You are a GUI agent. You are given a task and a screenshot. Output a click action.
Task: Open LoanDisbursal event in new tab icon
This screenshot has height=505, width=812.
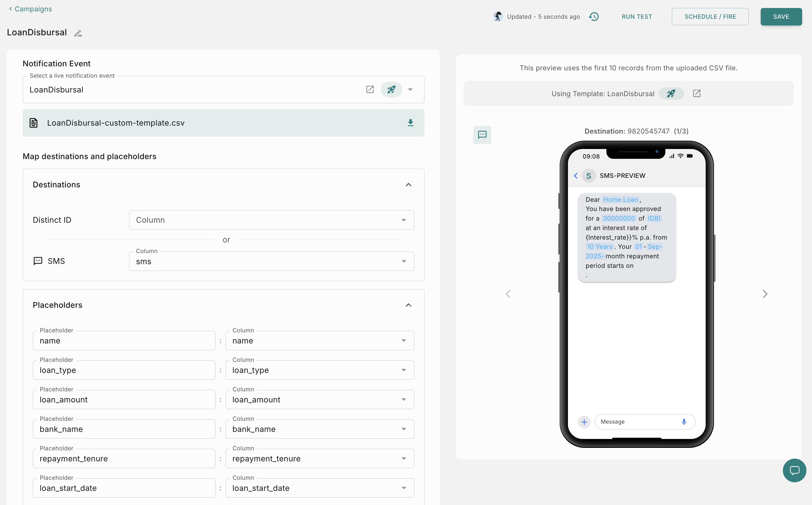point(369,89)
